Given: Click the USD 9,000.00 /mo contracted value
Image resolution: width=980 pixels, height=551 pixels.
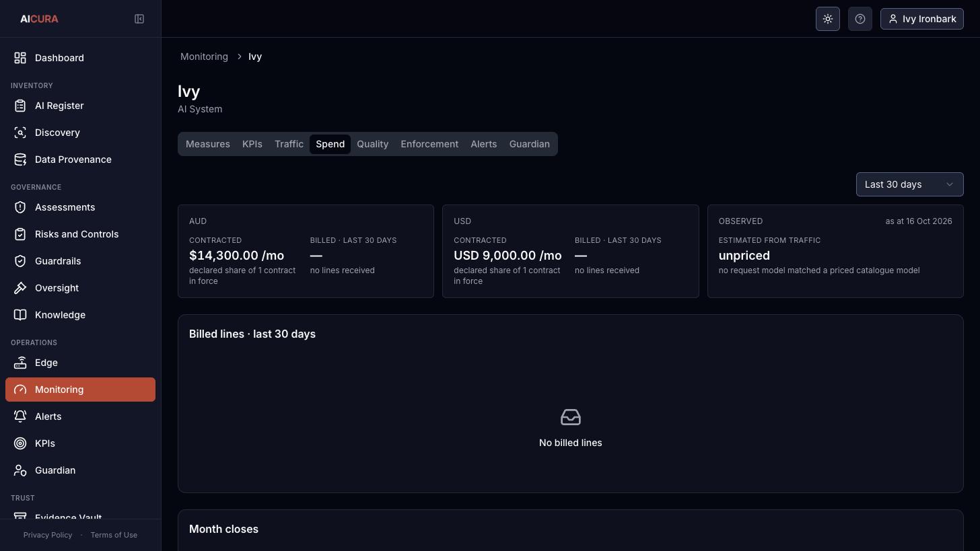Looking at the screenshot, I should click(x=508, y=256).
